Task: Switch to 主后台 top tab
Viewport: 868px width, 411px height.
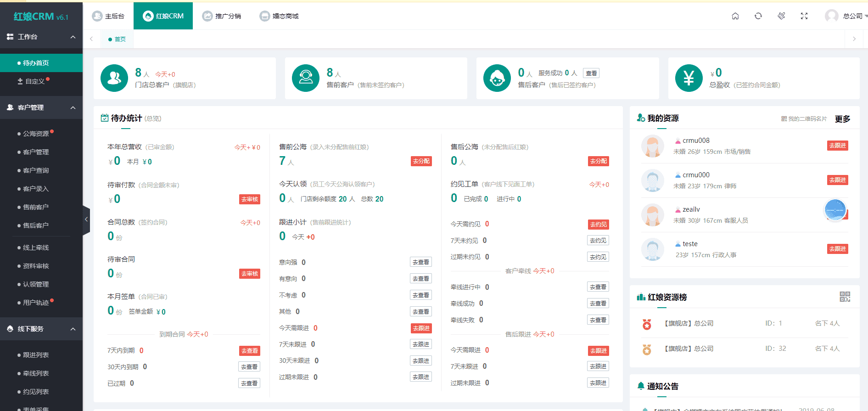Action: coord(108,16)
